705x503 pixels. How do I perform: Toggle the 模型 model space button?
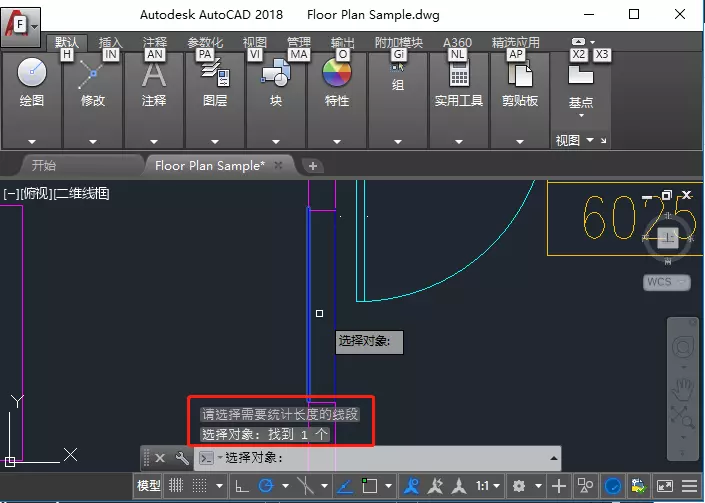pos(148,487)
